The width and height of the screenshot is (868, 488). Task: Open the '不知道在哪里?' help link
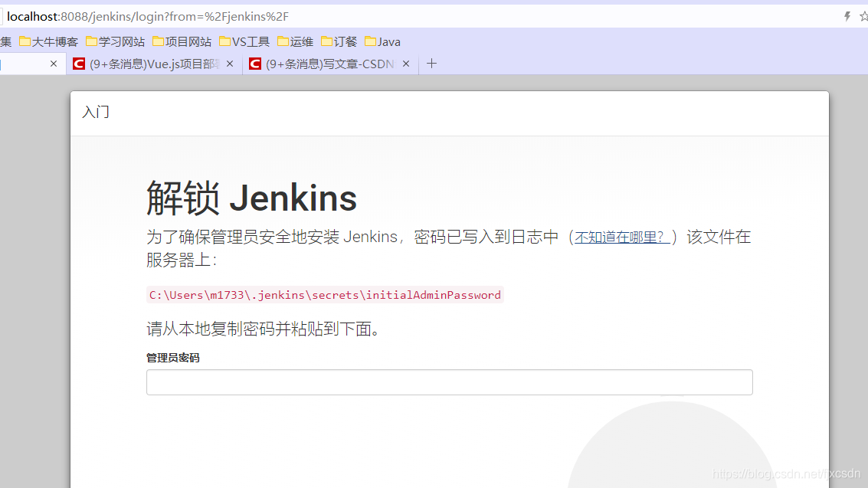pyautogui.click(x=622, y=237)
